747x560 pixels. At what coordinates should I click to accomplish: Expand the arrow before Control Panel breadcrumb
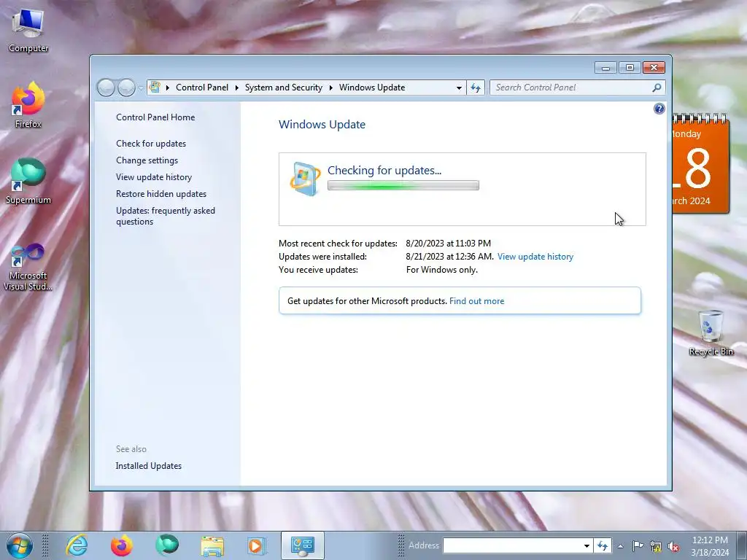pyautogui.click(x=168, y=87)
